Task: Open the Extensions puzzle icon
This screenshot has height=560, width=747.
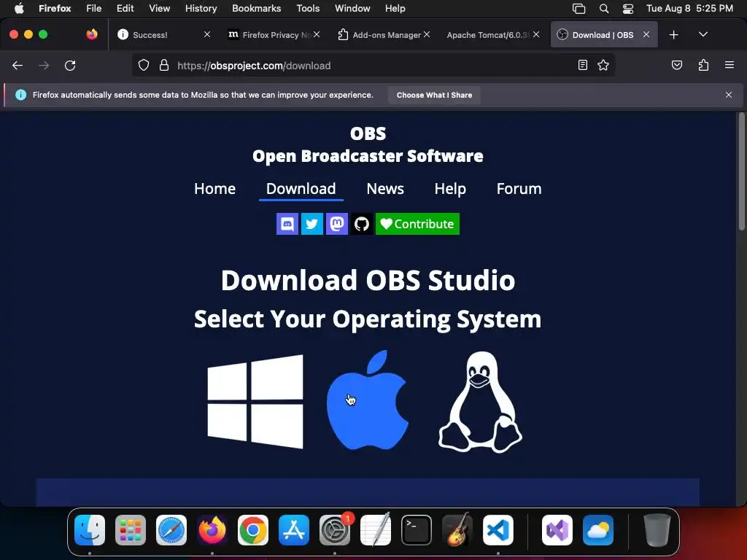Action: coord(704,65)
